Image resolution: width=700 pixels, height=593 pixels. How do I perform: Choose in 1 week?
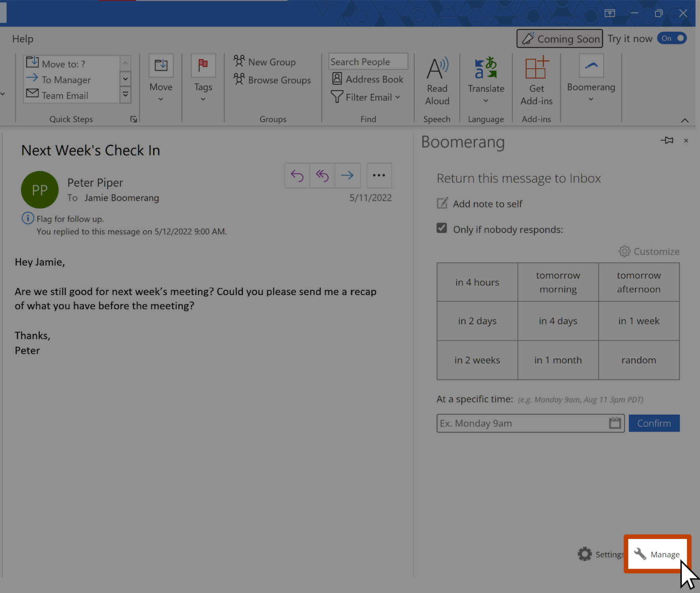coord(639,321)
